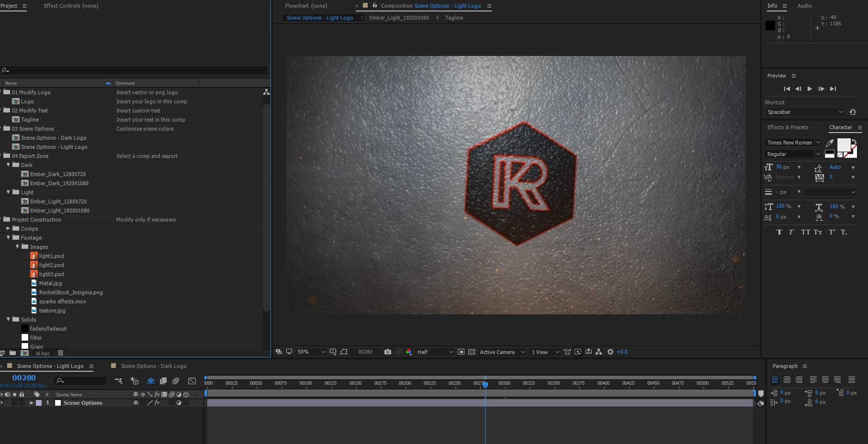Viewport: 868px width, 444px height.
Task: Hide the Scene Options layer visibility eye
Action: coord(1,403)
